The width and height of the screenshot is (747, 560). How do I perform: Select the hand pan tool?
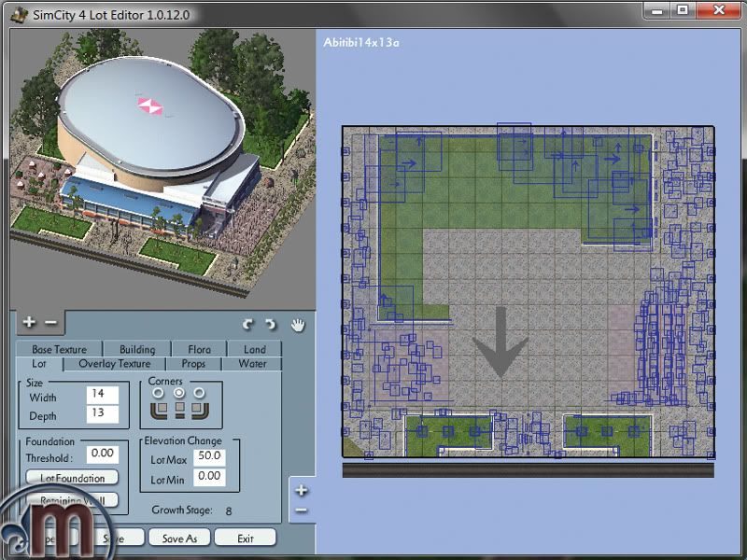click(298, 325)
